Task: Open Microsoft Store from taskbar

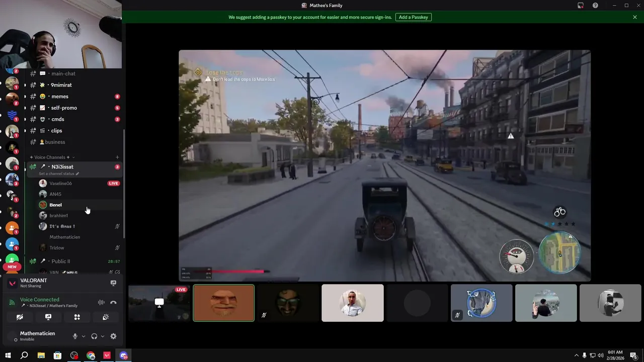Action: coord(57,355)
